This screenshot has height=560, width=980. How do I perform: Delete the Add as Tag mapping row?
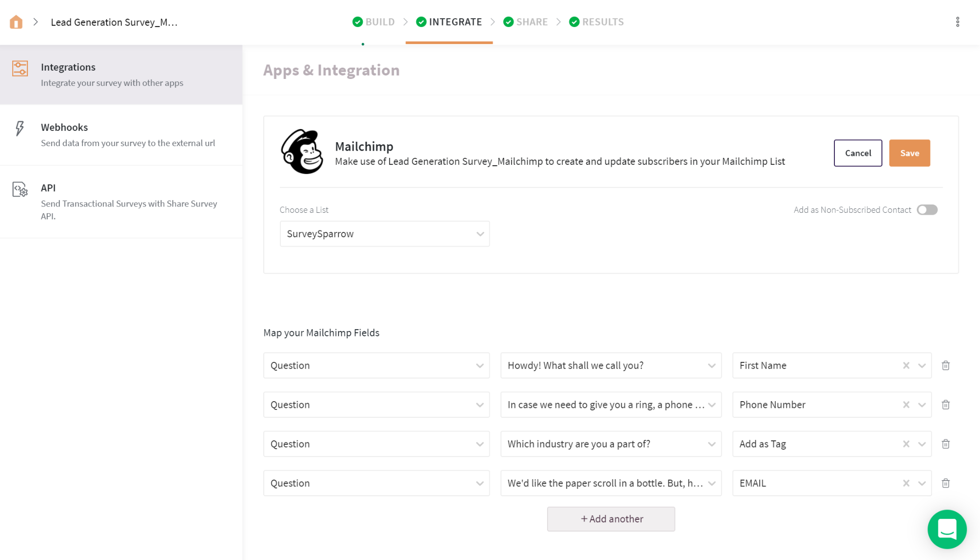(x=946, y=444)
